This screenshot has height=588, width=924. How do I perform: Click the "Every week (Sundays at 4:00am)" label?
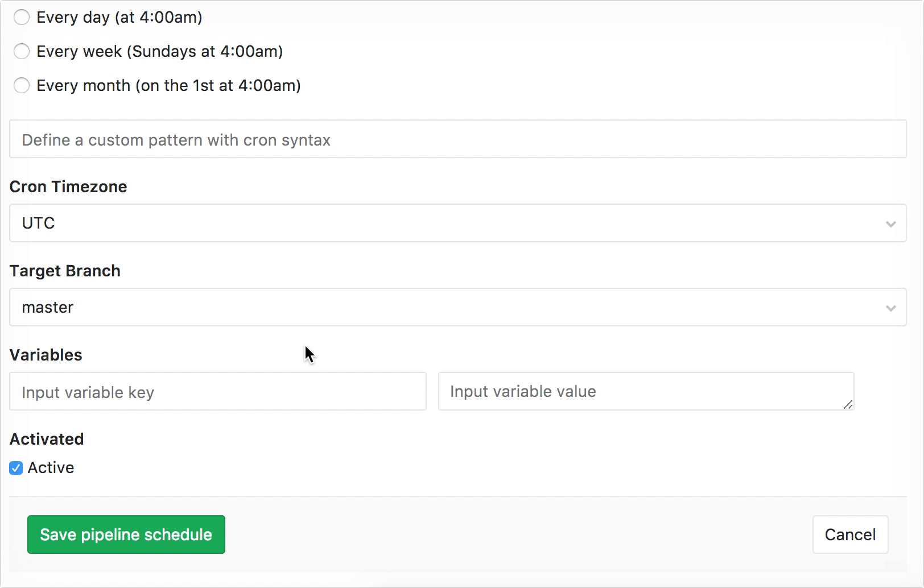tap(160, 52)
